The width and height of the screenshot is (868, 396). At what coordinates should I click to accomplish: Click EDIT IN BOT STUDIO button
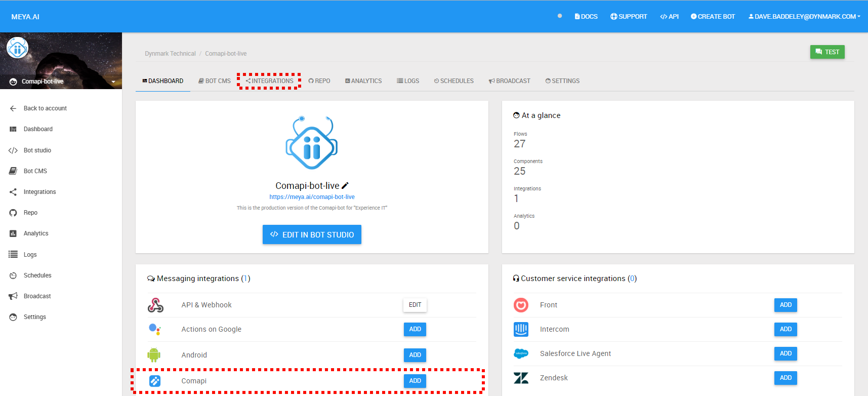tap(312, 234)
